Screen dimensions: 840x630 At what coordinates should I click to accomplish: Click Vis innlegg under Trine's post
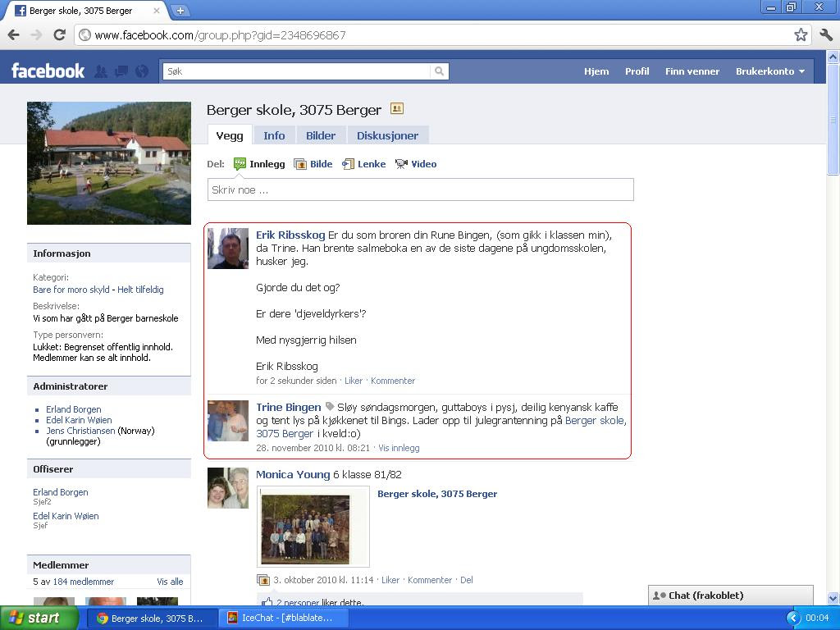(x=399, y=448)
